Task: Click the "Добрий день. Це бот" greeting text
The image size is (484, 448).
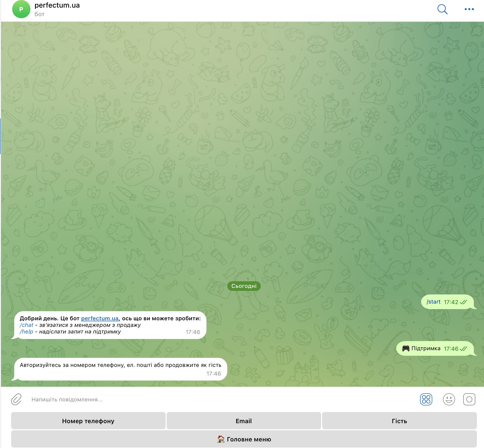Action: coord(50,318)
